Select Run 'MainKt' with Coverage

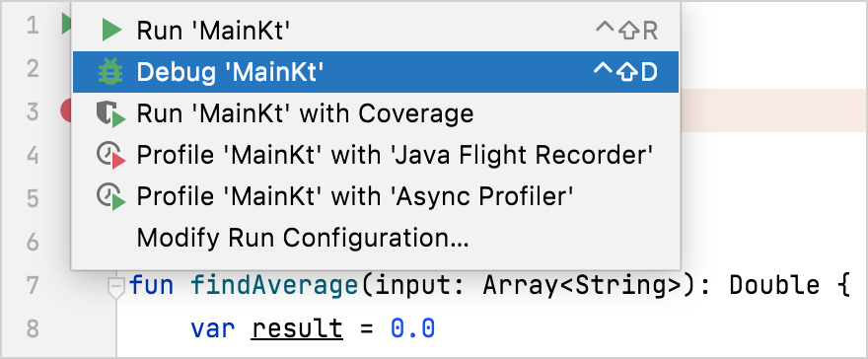pyautogui.click(x=376, y=114)
